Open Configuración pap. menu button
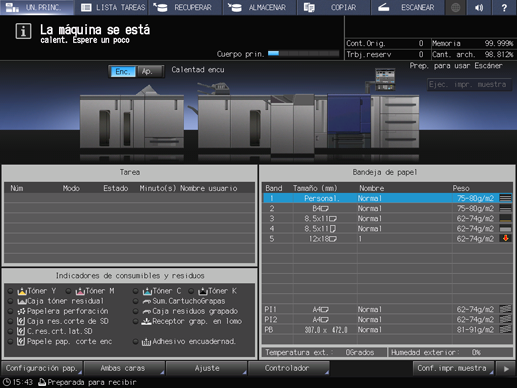This screenshot has height=388, width=517. 42,368
